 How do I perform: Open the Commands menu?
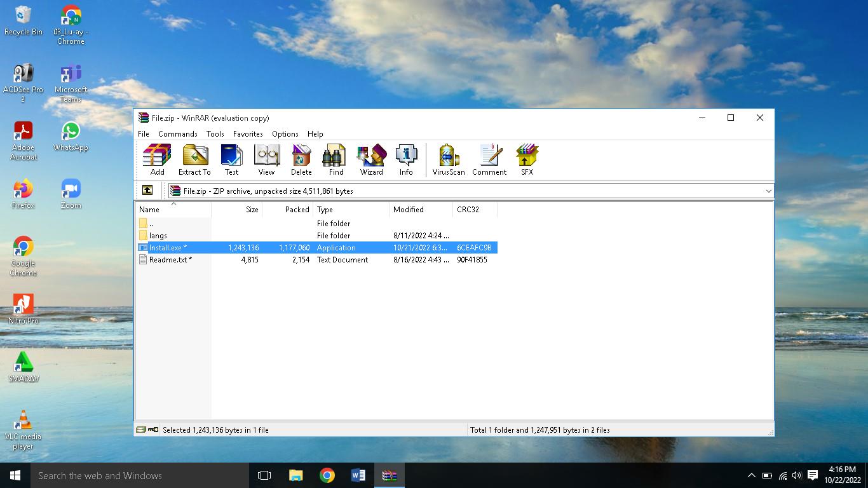pyautogui.click(x=177, y=134)
